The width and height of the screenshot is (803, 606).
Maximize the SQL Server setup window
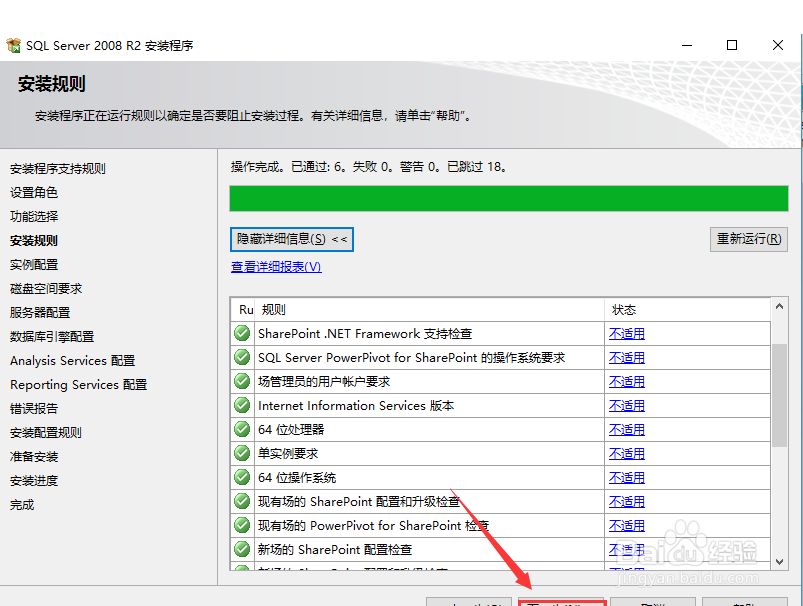point(732,45)
